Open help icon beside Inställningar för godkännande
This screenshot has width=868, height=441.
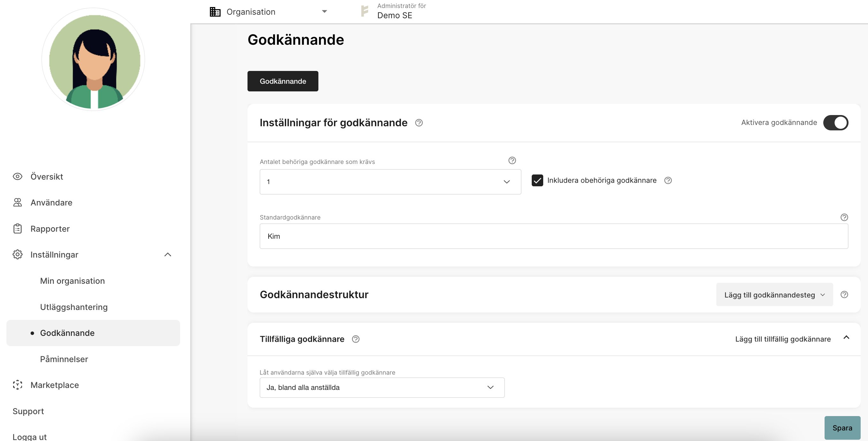coord(419,123)
